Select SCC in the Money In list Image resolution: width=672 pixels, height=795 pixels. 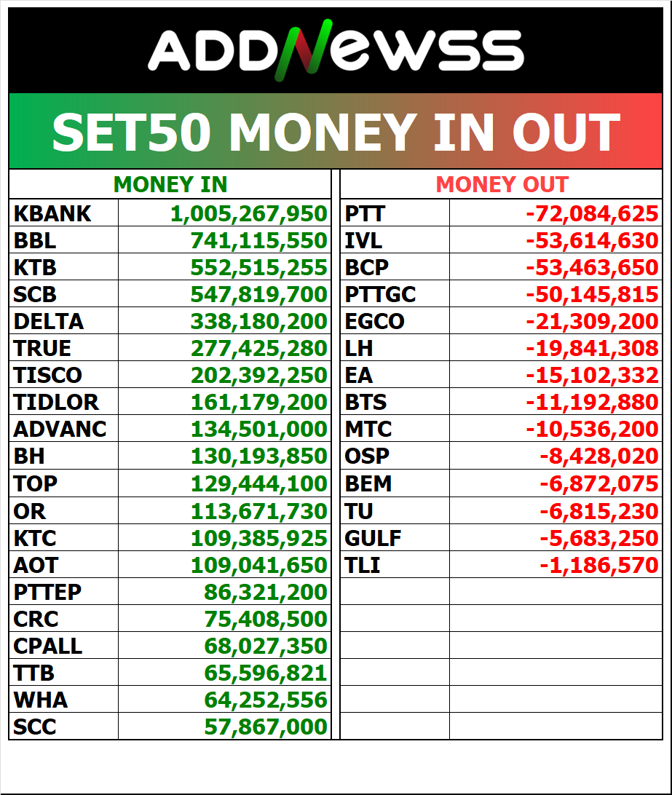pos(35,727)
